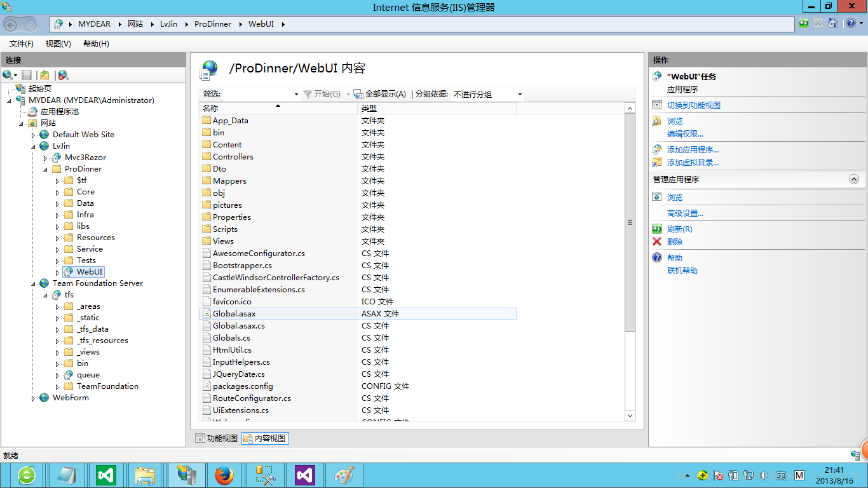Click the save connections disk icon
This screenshot has width=868, height=488.
[x=27, y=75]
